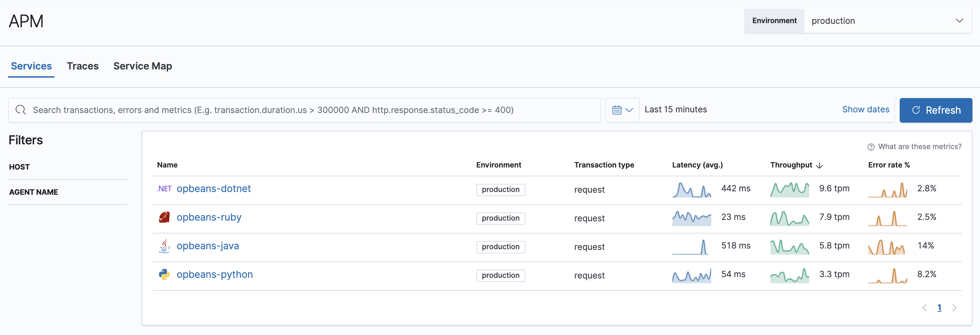Click the .NET icon beside opbeans-dotnet
The height and width of the screenshot is (335, 980).
[x=164, y=189]
